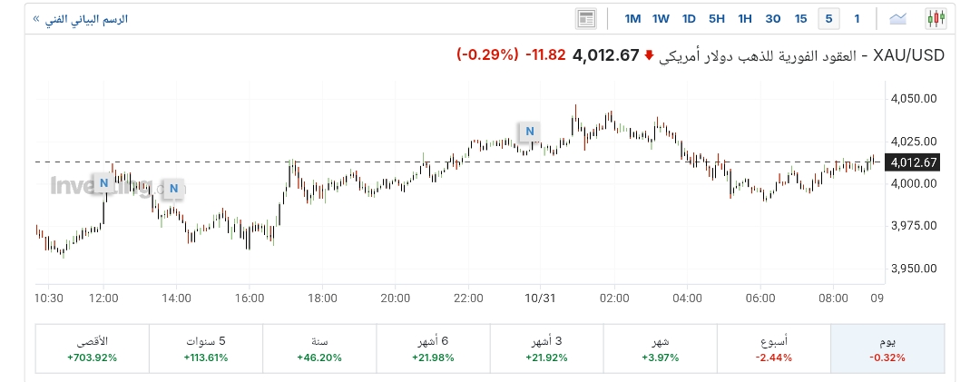Switch to area line chart type

[x=898, y=18]
